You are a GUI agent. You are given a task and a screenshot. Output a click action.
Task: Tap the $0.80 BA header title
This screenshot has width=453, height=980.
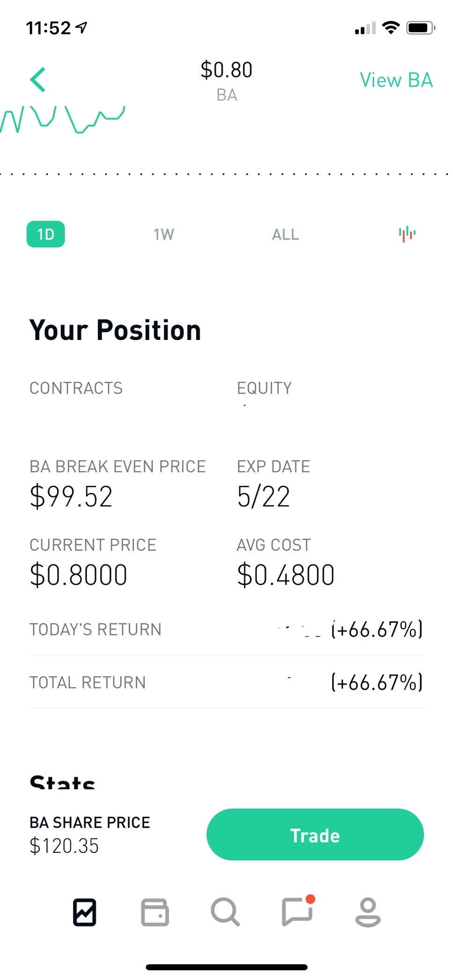pyautogui.click(x=226, y=80)
